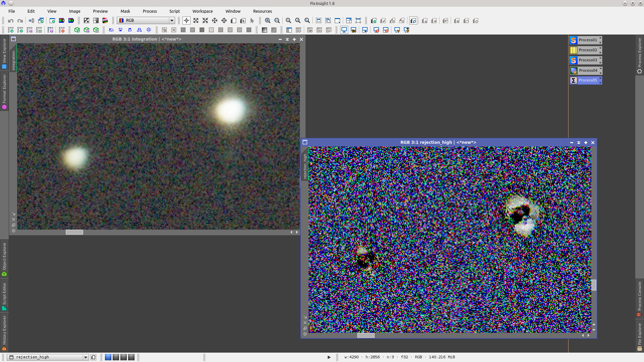Click the rejection_high view identifier tab
The height and width of the screenshot is (362, 644).
[305, 166]
